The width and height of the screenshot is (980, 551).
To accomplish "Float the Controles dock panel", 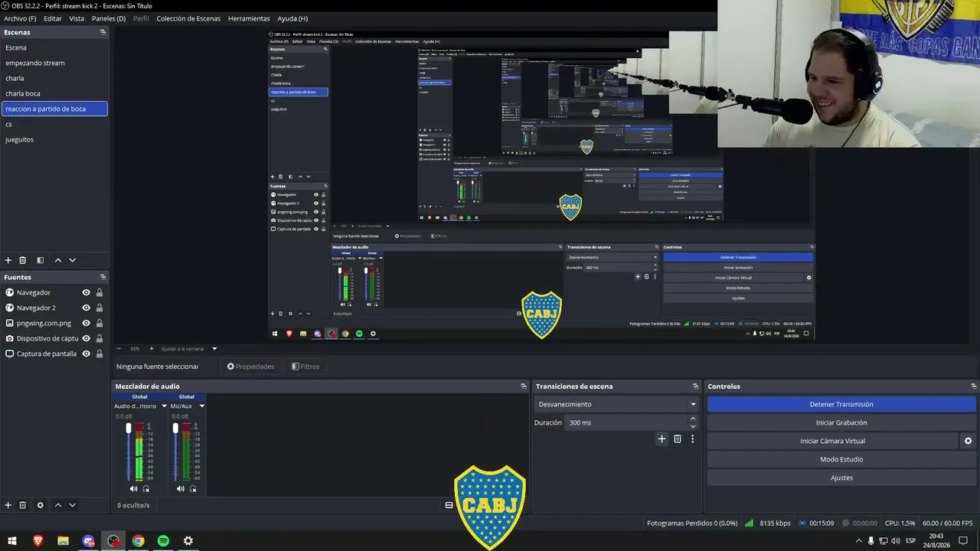I will click(x=974, y=386).
